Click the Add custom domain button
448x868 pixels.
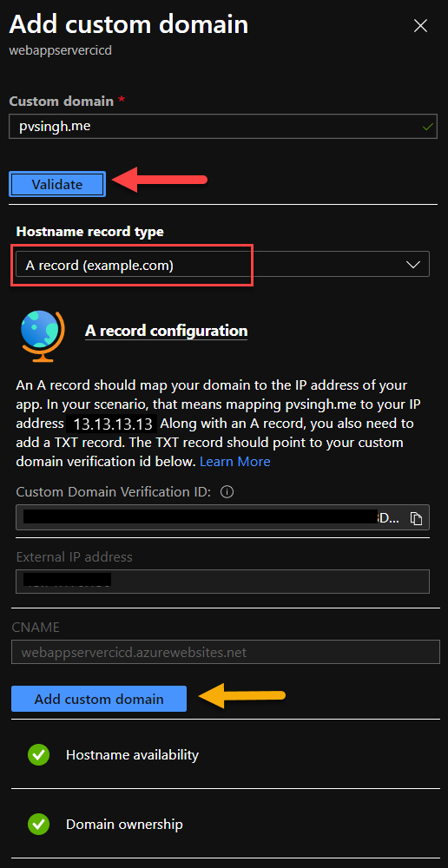pos(99,699)
